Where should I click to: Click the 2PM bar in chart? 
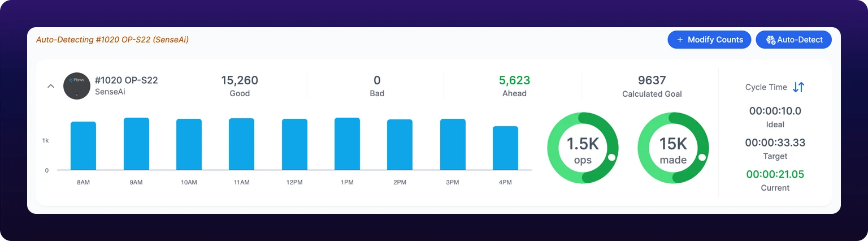click(400, 144)
